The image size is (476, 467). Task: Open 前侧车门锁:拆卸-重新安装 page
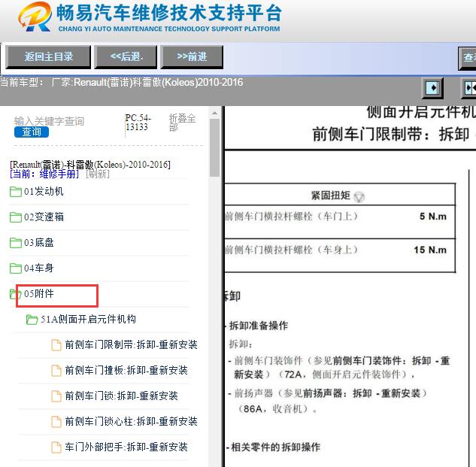click(x=121, y=396)
